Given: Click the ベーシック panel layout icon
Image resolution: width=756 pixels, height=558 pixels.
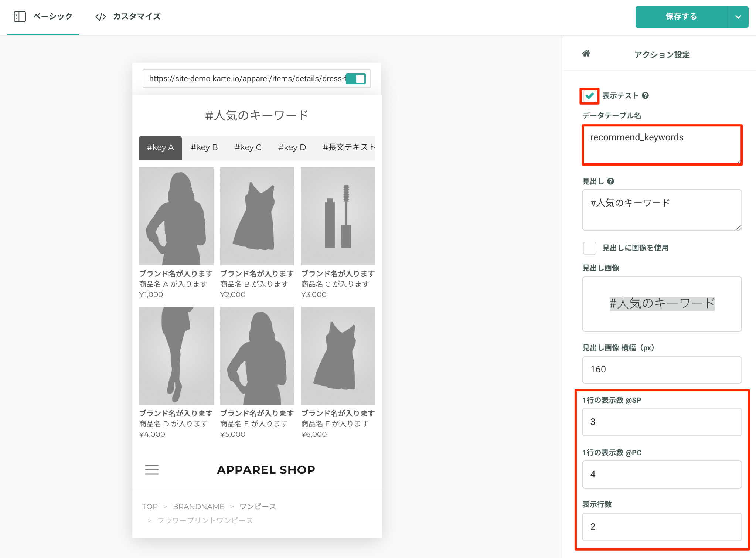Looking at the screenshot, I should [x=20, y=17].
